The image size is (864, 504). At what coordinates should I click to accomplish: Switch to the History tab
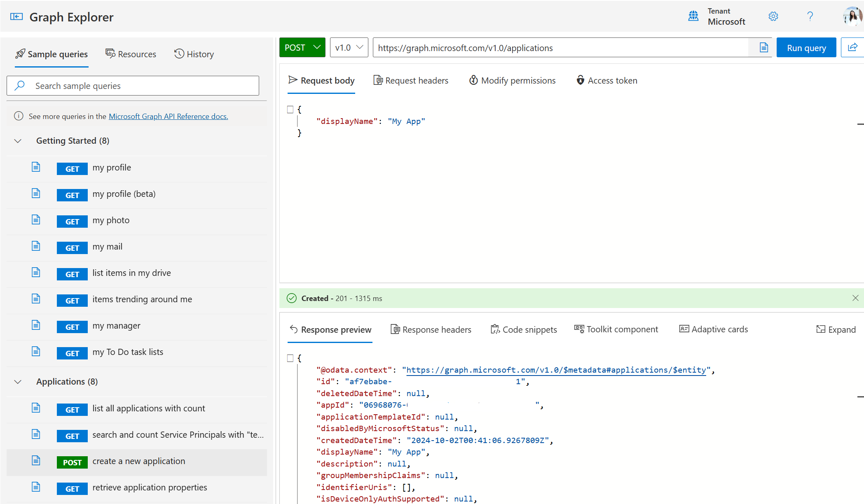point(194,54)
